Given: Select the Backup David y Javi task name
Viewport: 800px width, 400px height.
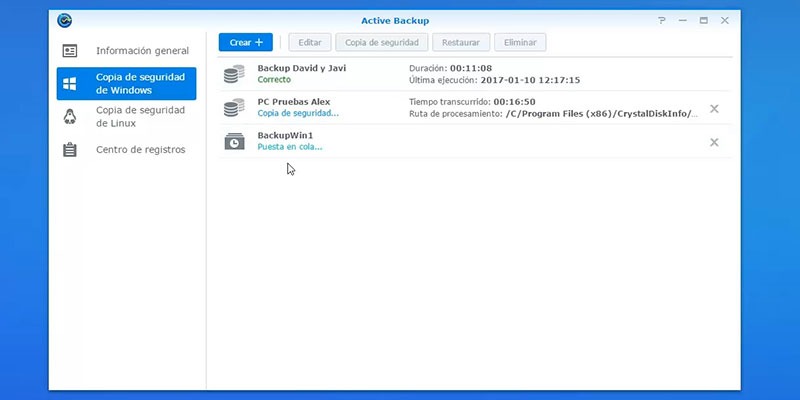Looking at the screenshot, I should coord(302,68).
